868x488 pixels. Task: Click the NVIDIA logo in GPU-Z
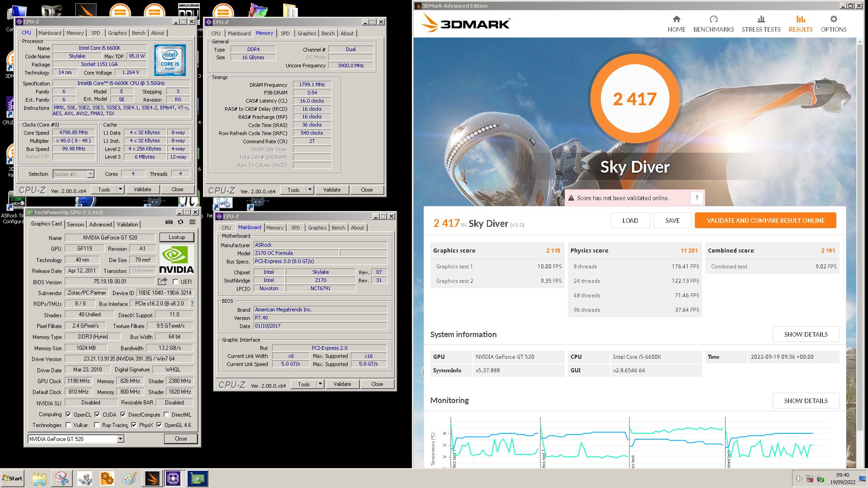[x=177, y=260]
